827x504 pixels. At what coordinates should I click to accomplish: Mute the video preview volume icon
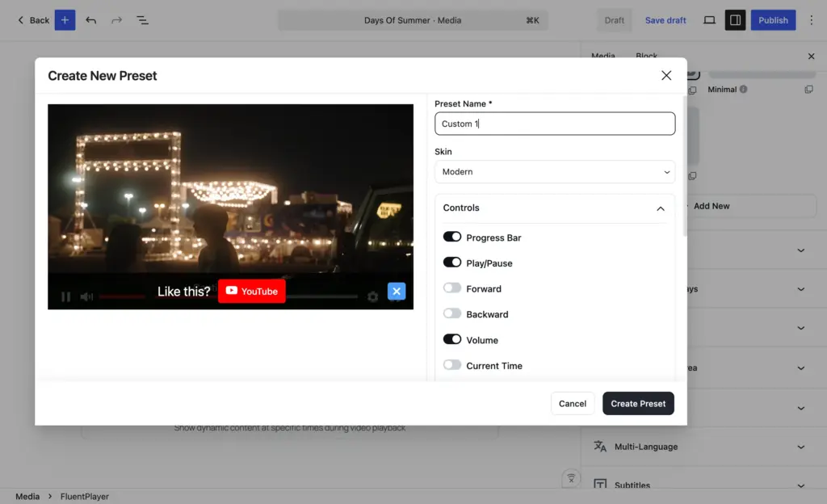[86, 296]
